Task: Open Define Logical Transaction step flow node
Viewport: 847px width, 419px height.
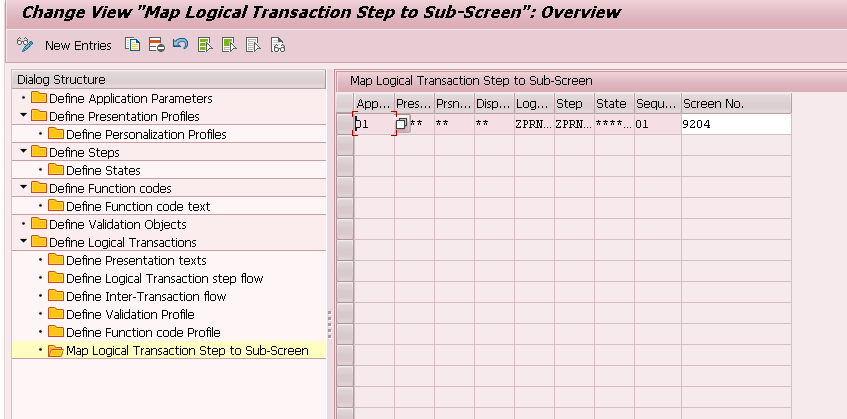Action: point(165,279)
